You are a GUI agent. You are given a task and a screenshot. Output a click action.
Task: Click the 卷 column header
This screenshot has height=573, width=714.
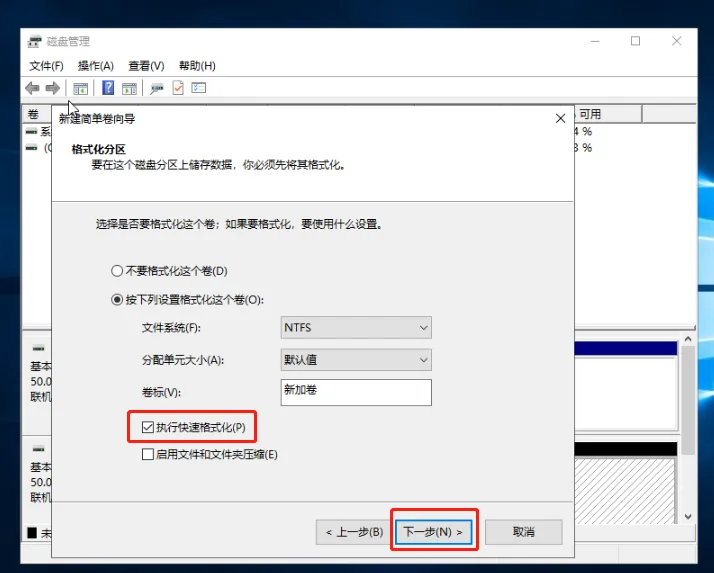[37, 114]
